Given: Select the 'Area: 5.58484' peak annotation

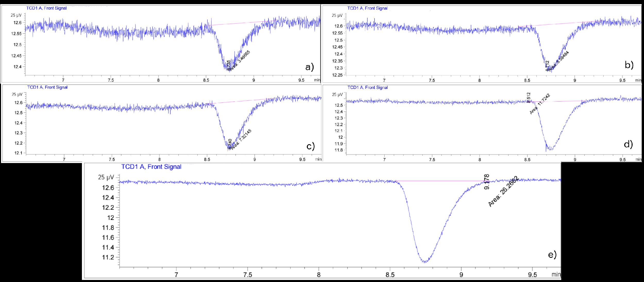Looking at the screenshot, I should tap(558, 61).
